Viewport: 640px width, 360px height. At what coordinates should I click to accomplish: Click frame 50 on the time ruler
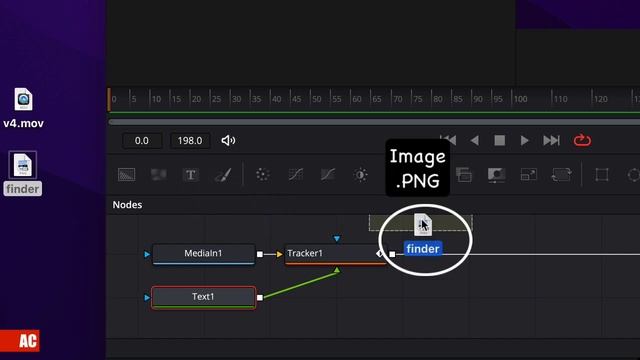coord(316,99)
